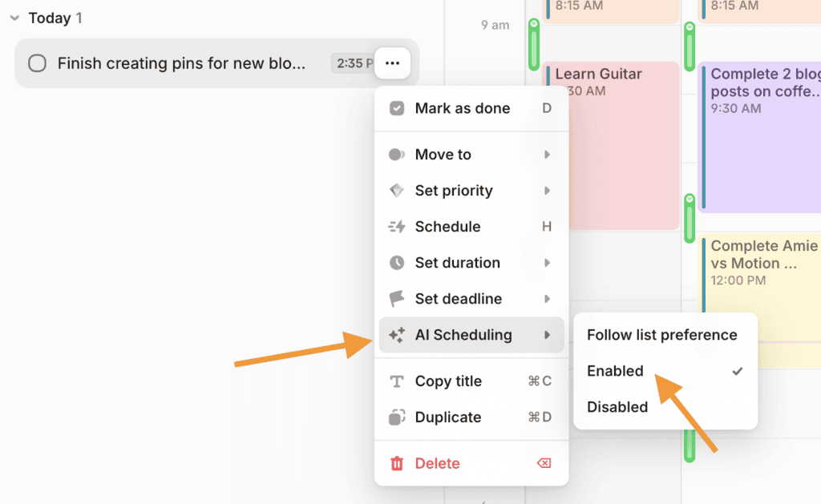Viewport: 821px width, 504px height.
Task: Select Enabled in the AI Scheduling submenu
Action: (x=616, y=371)
